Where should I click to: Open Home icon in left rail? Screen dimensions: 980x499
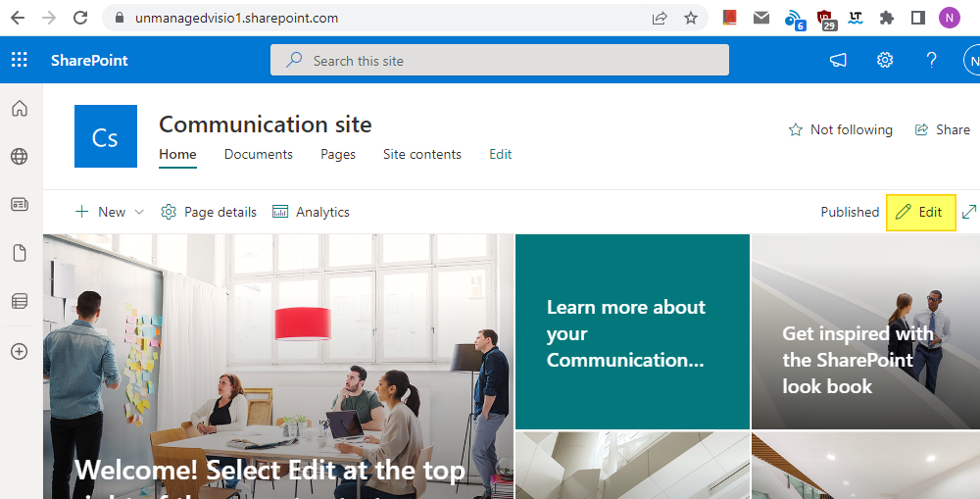pyautogui.click(x=20, y=108)
